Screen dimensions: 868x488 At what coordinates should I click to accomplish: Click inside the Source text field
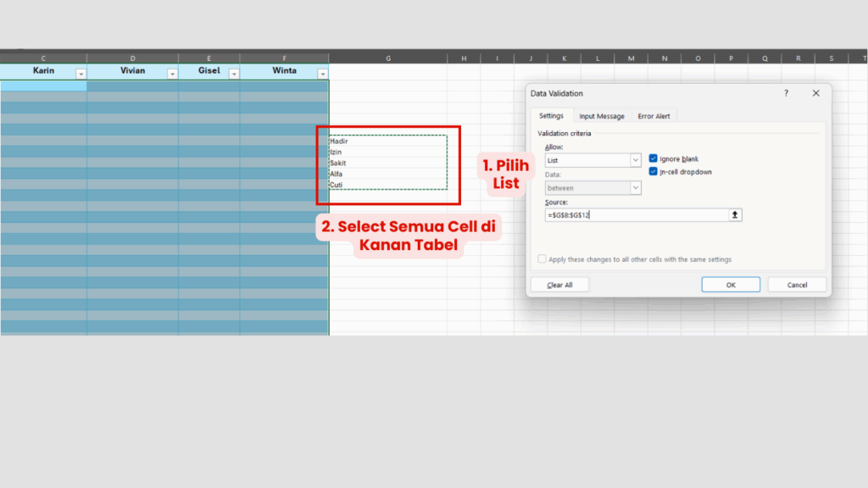click(x=636, y=215)
